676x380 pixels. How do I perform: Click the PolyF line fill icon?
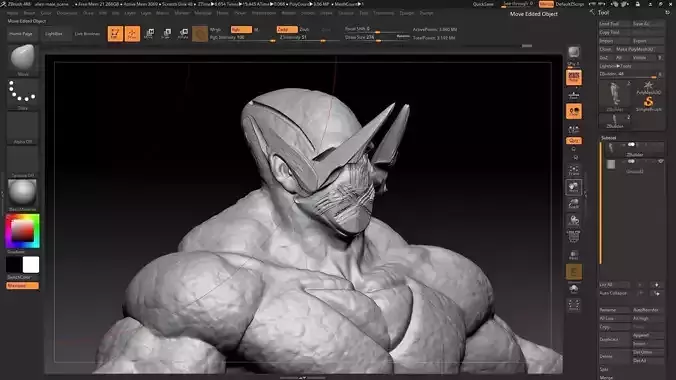pyautogui.click(x=573, y=236)
